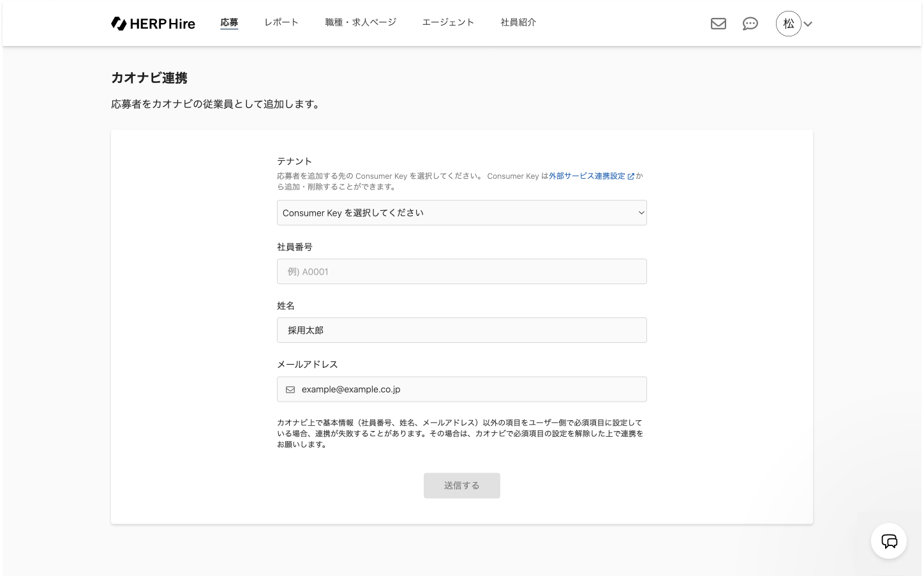Select the 社員紹介 tab
This screenshot has height=576, width=924.
click(x=518, y=22)
